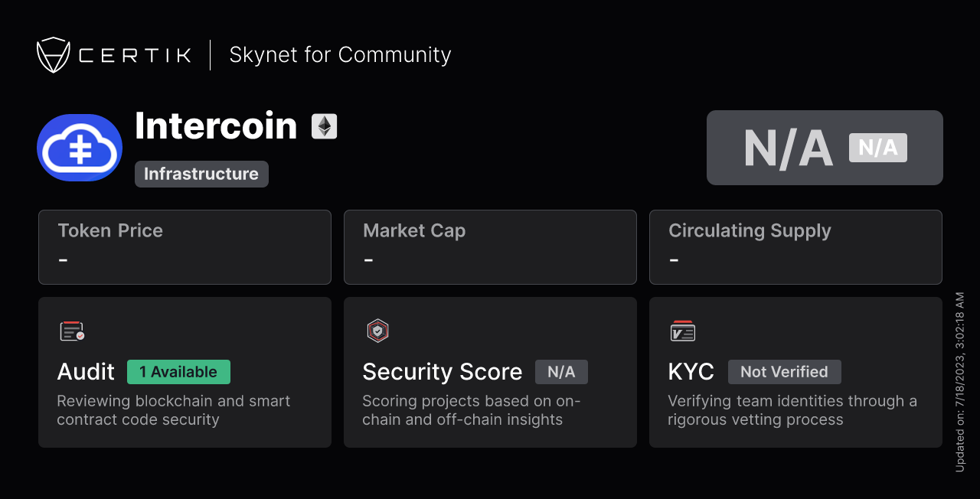This screenshot has height=499, width=980.
Task: Expand the Circulating Supply card
Action: 795,246
